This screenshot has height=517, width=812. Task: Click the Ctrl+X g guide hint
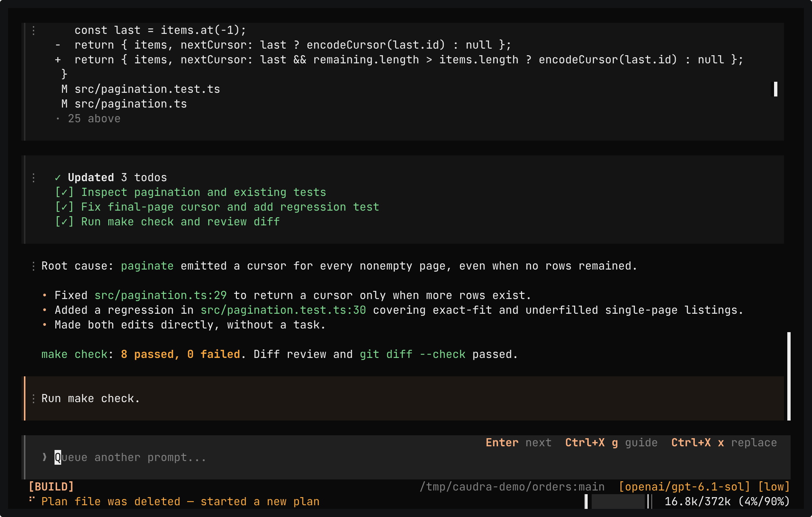tap(611, 443)
